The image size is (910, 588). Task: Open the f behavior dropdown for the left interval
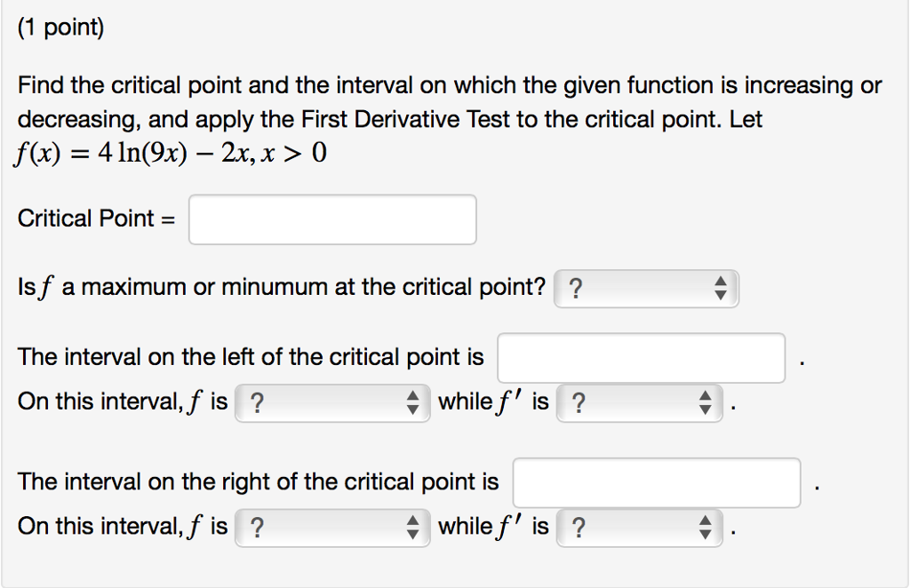pyautogui.click(x=332, y=402)
